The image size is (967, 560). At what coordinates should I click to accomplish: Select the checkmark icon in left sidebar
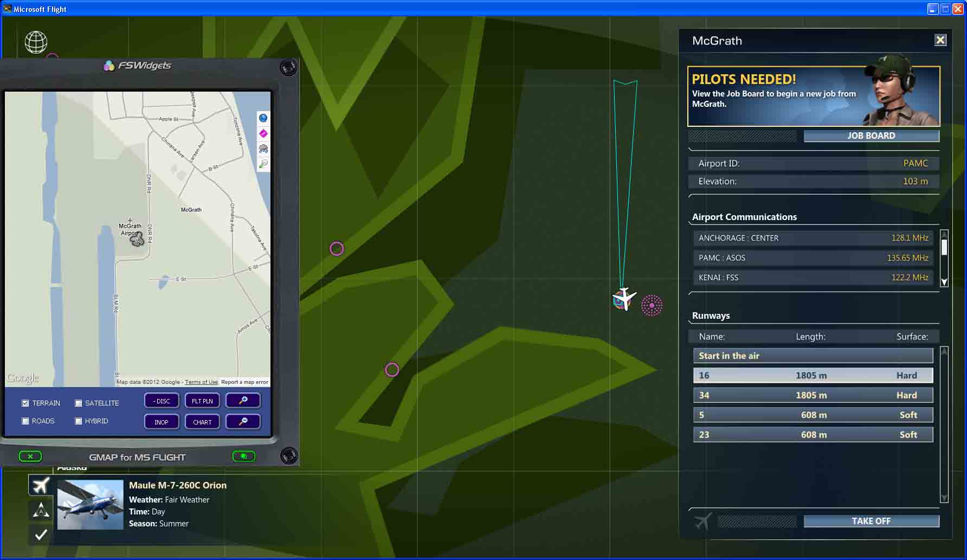pos(41,535)
